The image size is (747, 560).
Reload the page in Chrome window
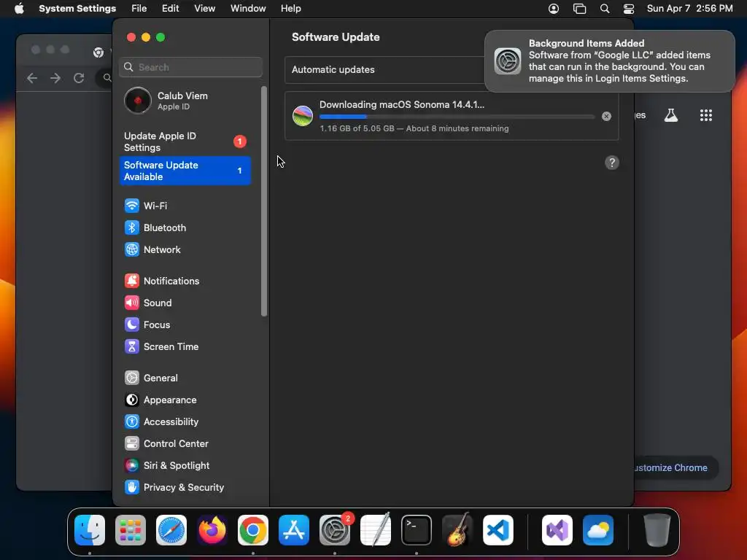coord(79,78)
